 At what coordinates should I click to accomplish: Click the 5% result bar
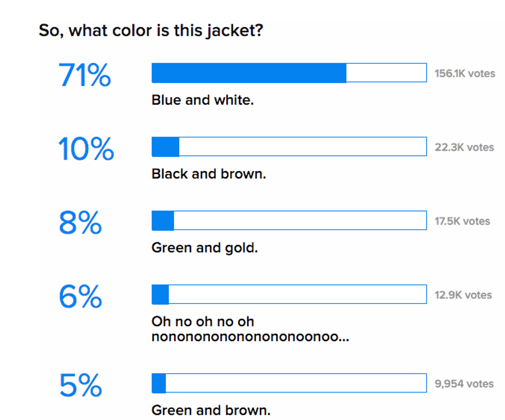pos(289,383)
